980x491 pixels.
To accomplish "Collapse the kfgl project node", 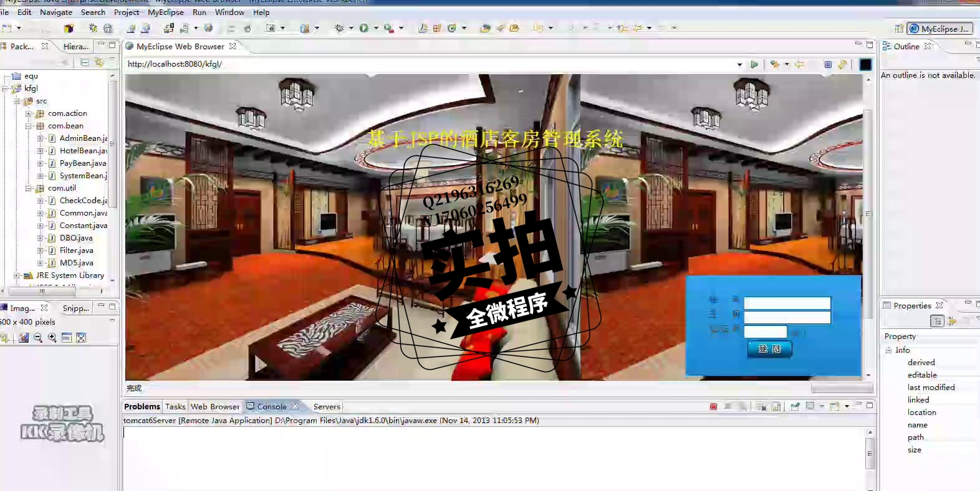I will pos(5,88).
